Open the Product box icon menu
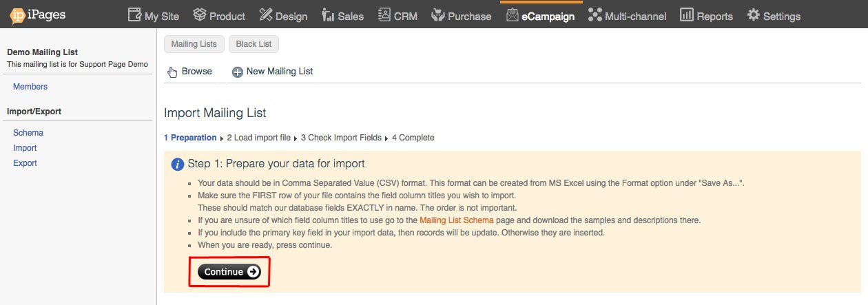Image resolution: width=868 pixels, height=305 pixels. point(200,15)
